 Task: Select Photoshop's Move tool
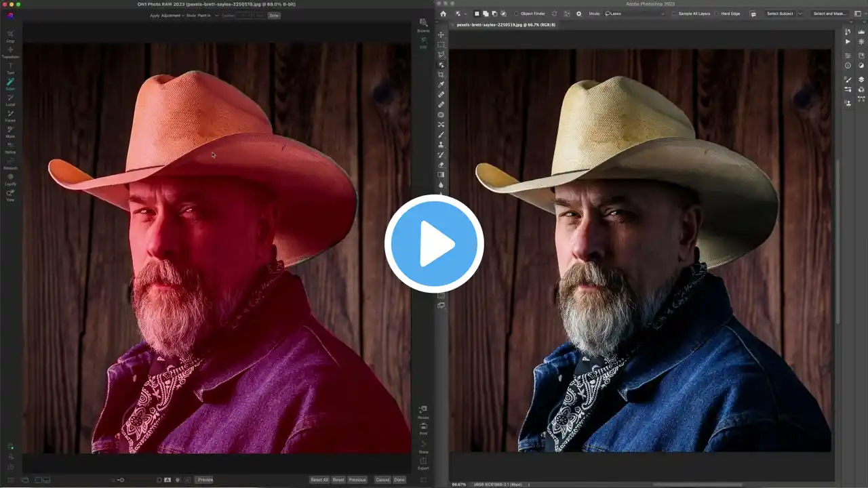(x=441, y=35)
